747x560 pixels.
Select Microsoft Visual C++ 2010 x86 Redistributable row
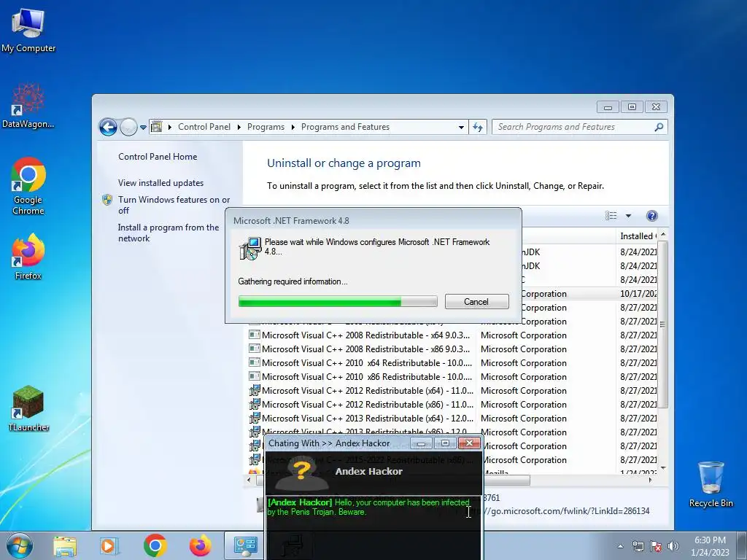click(x=452, y=377)
